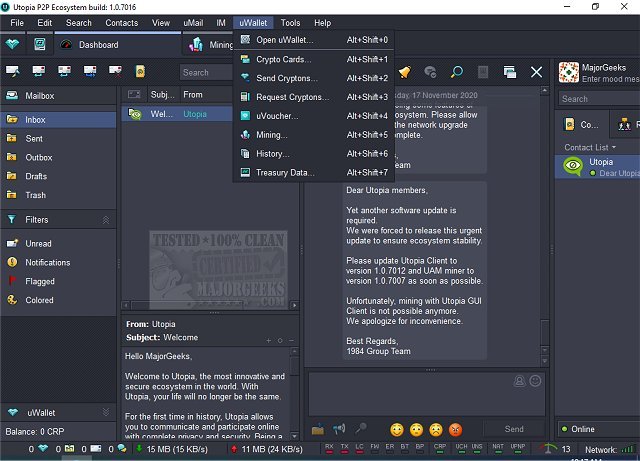Show Flagged messages filter
The width and height of the screenshot is (640, 461).
click(58, 281)
